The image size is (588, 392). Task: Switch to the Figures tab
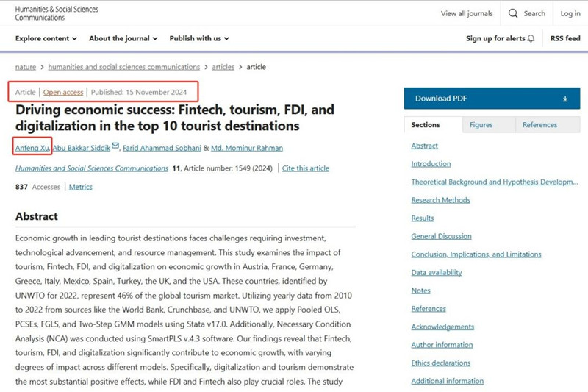[x=481, y=125]
